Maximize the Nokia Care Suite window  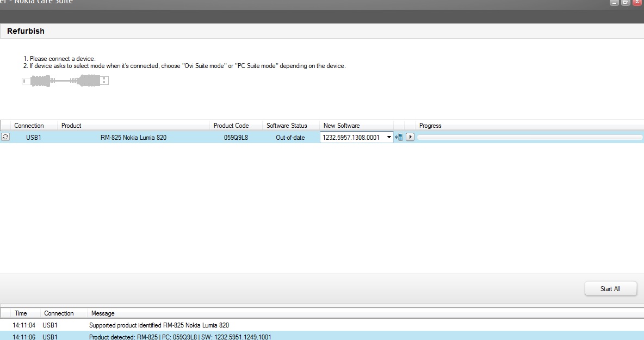tap(626, 2)
